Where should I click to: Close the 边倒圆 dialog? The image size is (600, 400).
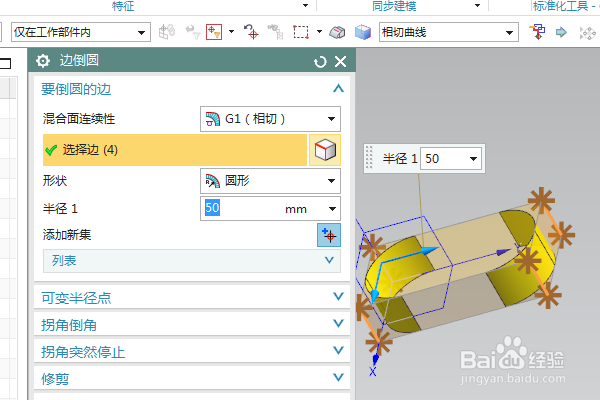340,61
